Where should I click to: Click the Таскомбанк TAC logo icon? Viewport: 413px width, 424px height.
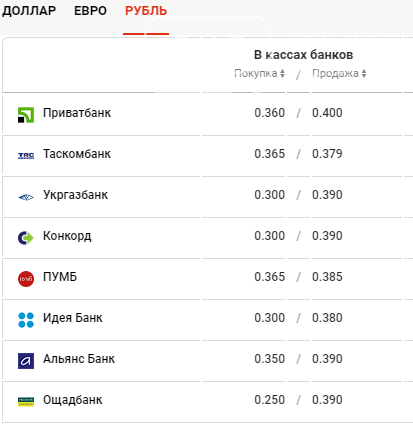26,155
